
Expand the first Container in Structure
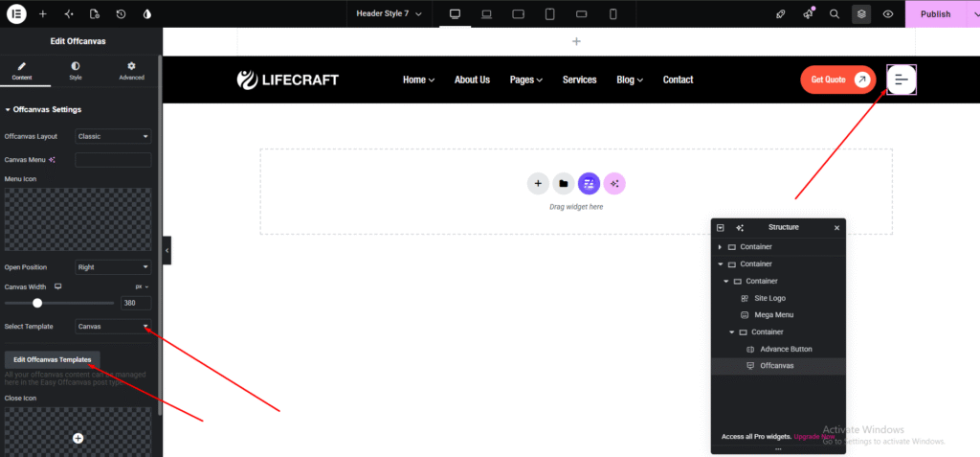point(720,246)
